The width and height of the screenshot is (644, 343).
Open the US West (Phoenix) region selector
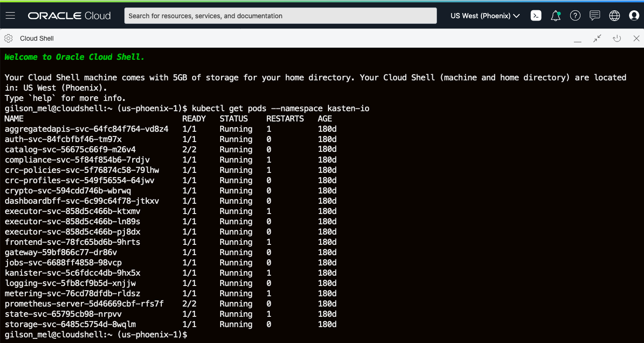coord(480,15)
